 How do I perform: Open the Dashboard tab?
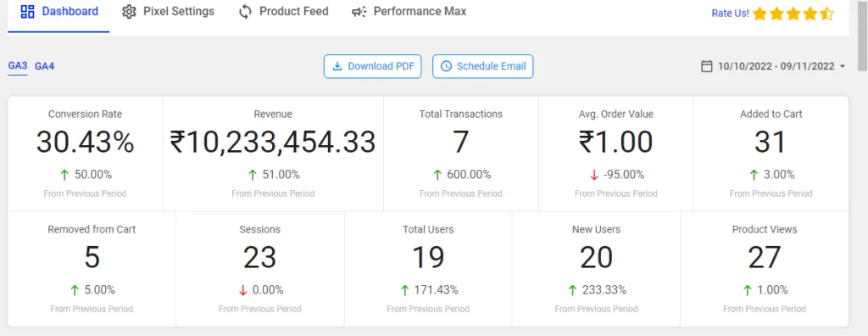[58, 12]
